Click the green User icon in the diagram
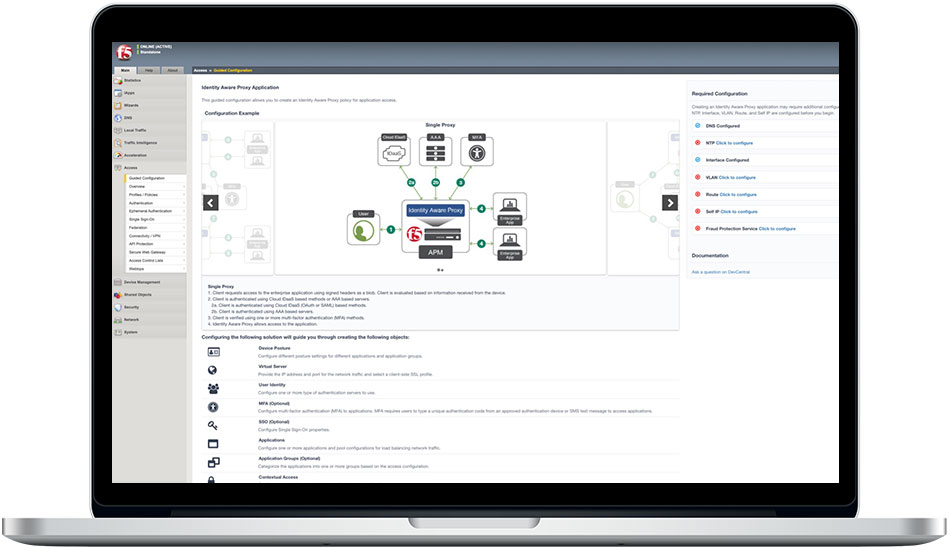This screenshot has width=950, height=547. (364, 229)
